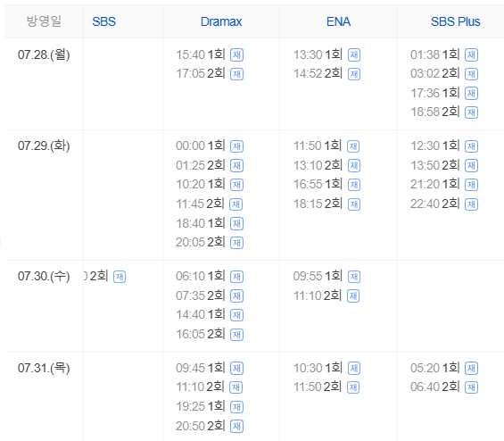Select the 07.28.(월) date cell
The image size is (504, 441).
44,54
